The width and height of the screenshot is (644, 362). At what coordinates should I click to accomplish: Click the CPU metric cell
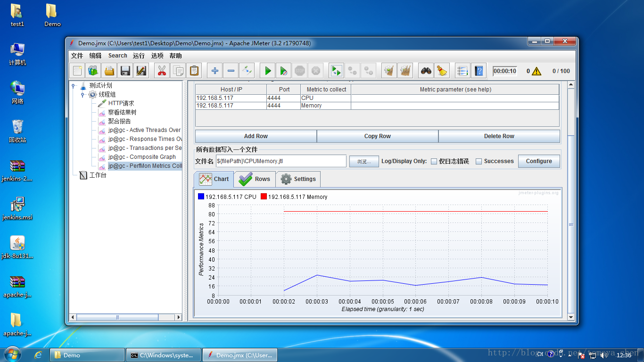click(x=326, y=98)
